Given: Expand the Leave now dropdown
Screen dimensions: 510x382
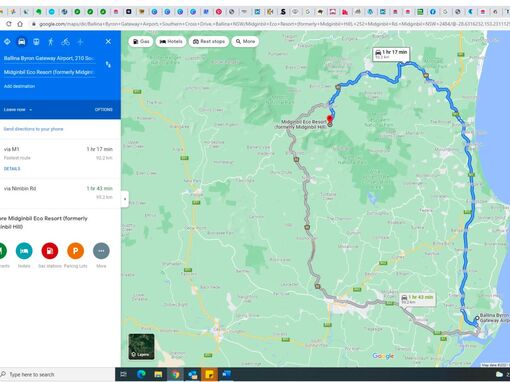Looking at the screenshot, I should (18, 110).
